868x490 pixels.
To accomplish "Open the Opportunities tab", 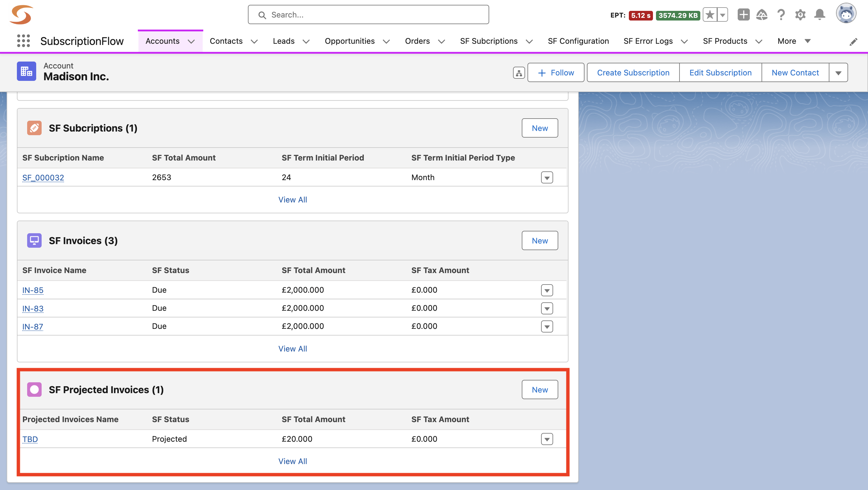I will [350, 41].
